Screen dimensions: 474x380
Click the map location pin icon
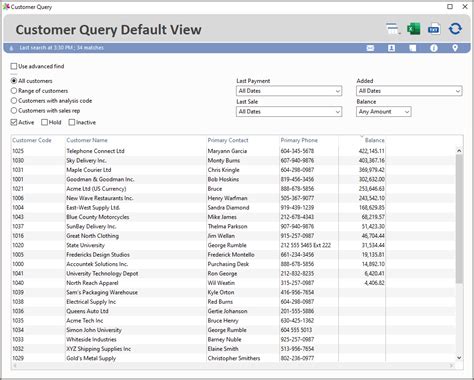coord(455,48)
